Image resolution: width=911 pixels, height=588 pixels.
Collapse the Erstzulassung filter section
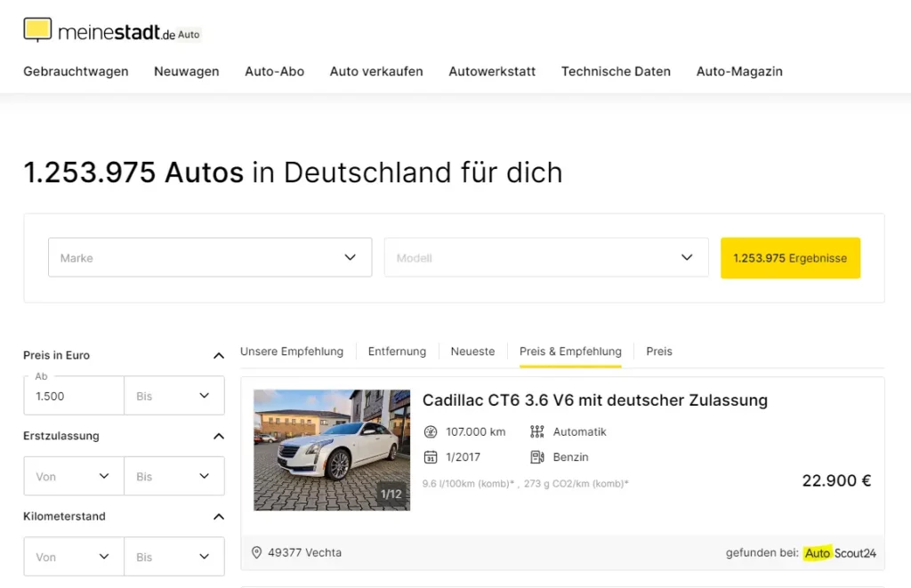219,437
